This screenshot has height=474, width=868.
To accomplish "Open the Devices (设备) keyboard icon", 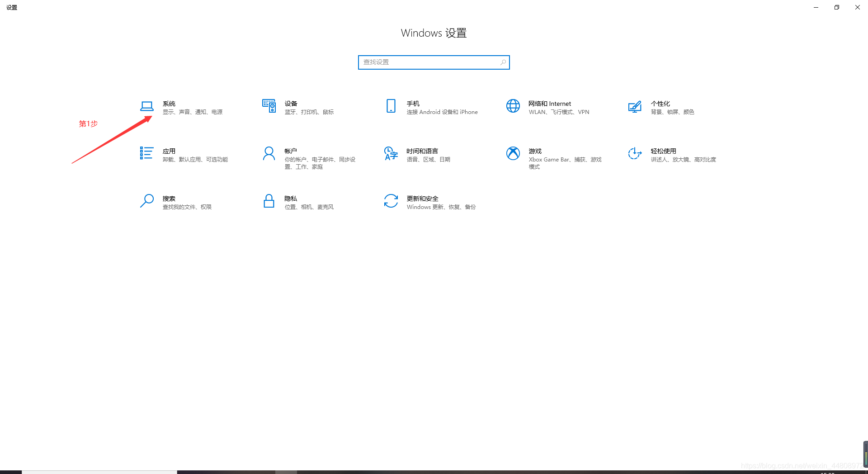I will click(x=269, y=106).
